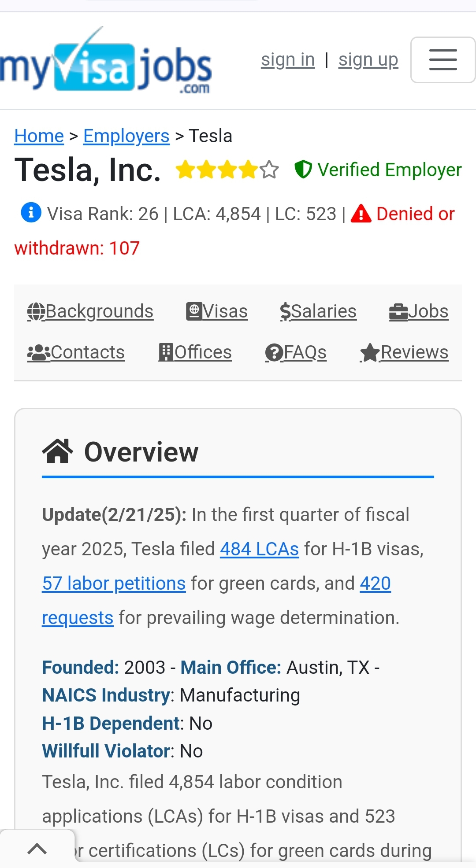Viewport: 476px width, 868px height.
Task: Click the four-star employer rating
Action: (227, 170)
